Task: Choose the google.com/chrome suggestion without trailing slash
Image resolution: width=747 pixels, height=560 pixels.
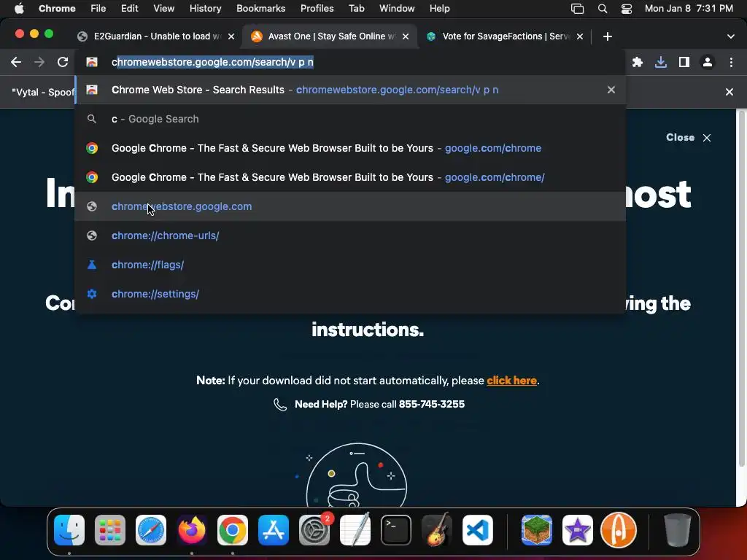Action: (x=350, y=148)
